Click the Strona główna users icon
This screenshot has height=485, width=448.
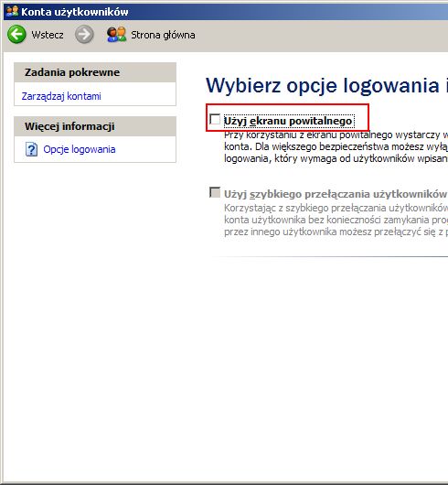click(x=116, y=35)
